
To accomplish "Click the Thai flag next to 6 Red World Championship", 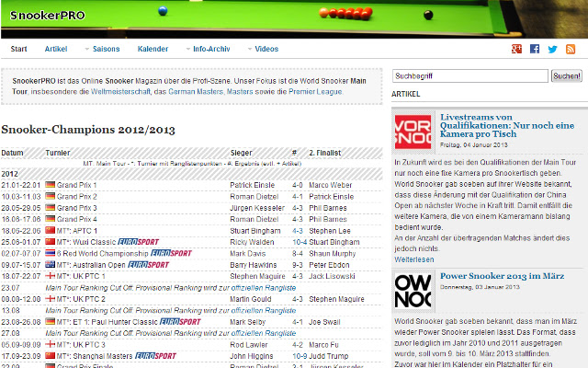I will point(50,253).
